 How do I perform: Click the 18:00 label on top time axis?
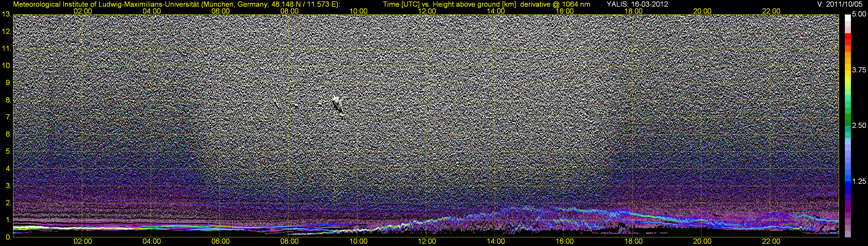click(633, 11)
